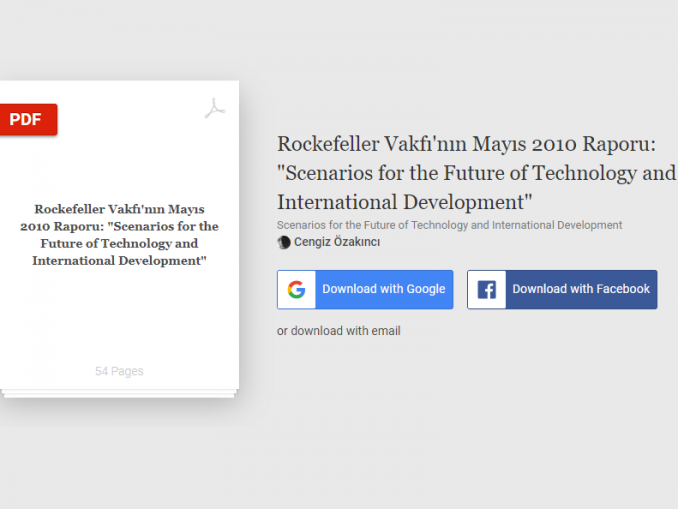This screenshot has height=509, width=678.
Task: Click the red PDF badge
Action: pos(29,119)
